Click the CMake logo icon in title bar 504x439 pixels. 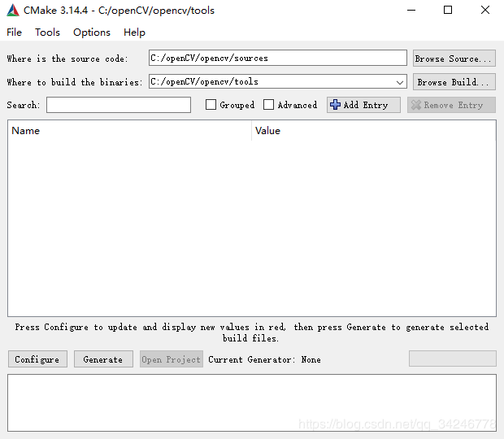point(12,11)
